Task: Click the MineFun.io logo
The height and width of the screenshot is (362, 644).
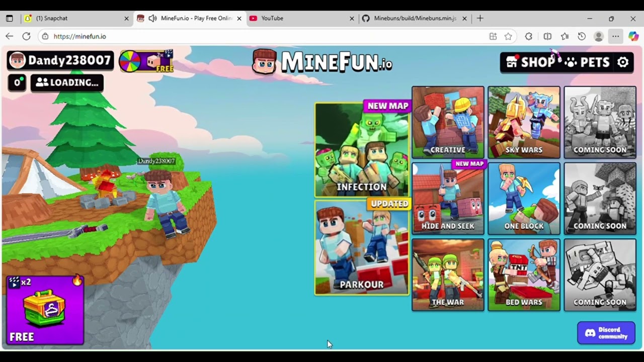Action: point(322,62)
